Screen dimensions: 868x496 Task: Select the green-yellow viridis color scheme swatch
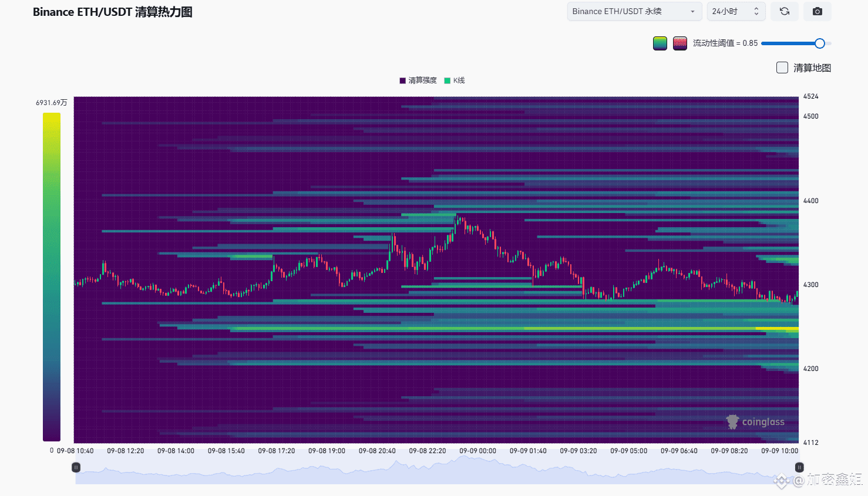(x=660, y=43)
